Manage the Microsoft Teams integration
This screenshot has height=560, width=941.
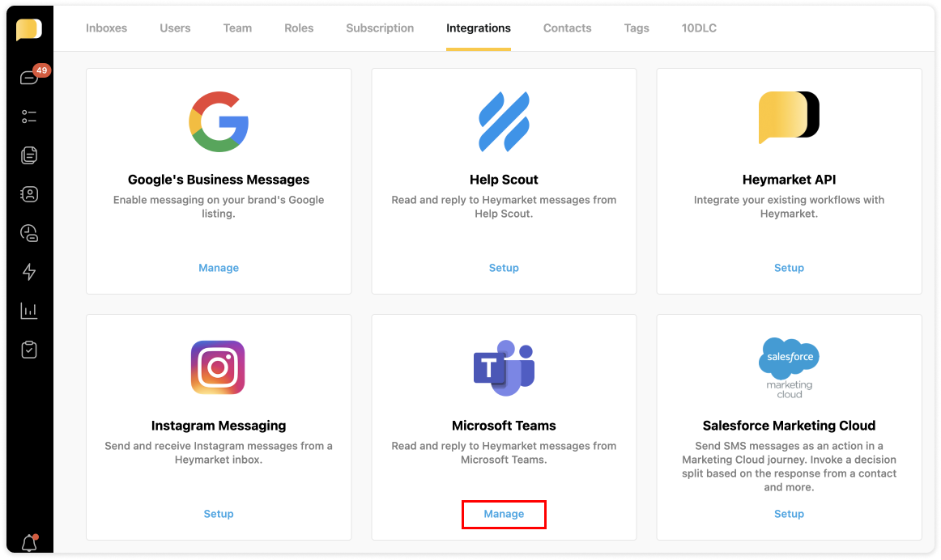tap(504, 514)
